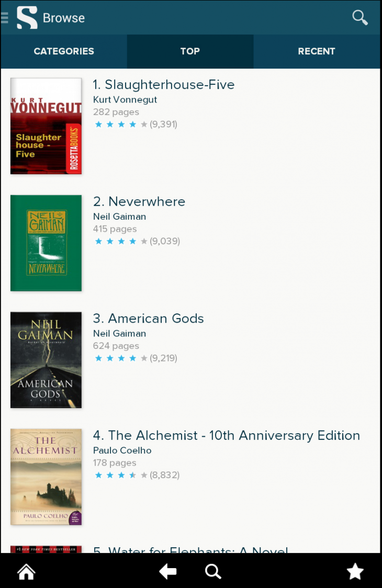Open search from the top bar
This screenshot has width=382, height=588.
pyautogui.click(x=359, y=17)
